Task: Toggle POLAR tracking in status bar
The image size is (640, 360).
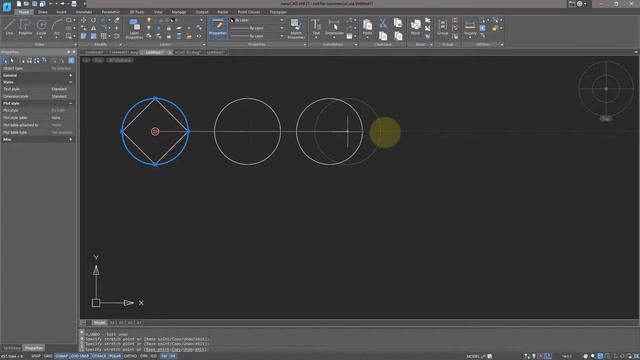Action: point(115,356)
